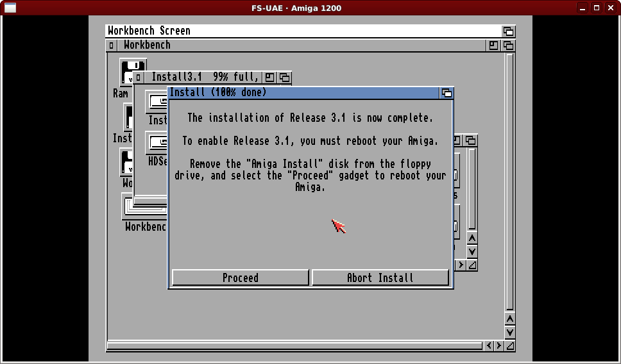Close the FS-UAE emulator window

pyautogui.click(x=611, y=8)
